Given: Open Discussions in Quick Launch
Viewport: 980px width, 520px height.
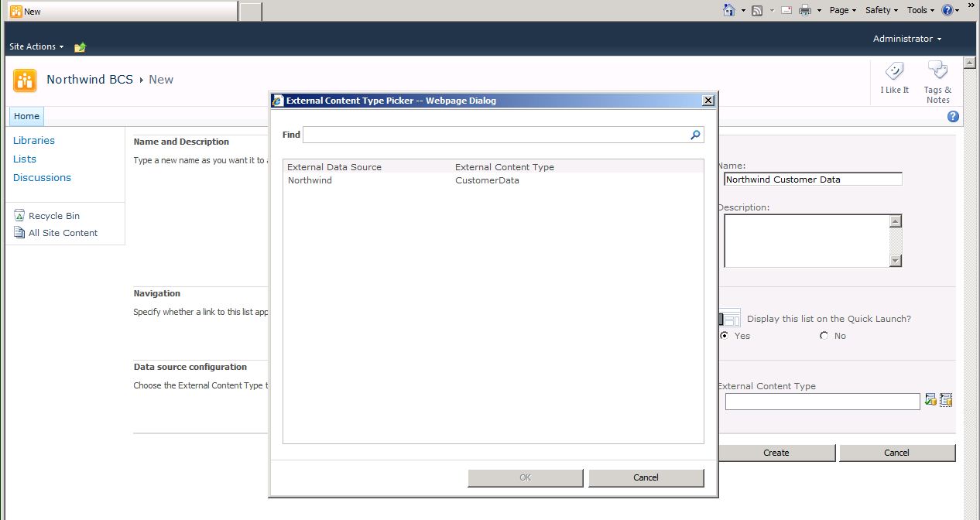Looking at the screenshot, I should click(x=42, y=177).
